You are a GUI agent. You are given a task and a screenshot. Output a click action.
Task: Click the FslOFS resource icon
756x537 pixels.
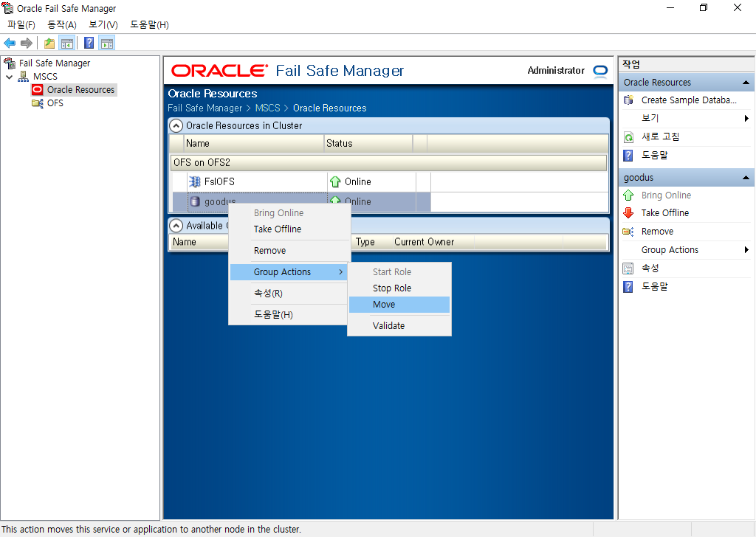coord(194,181)
